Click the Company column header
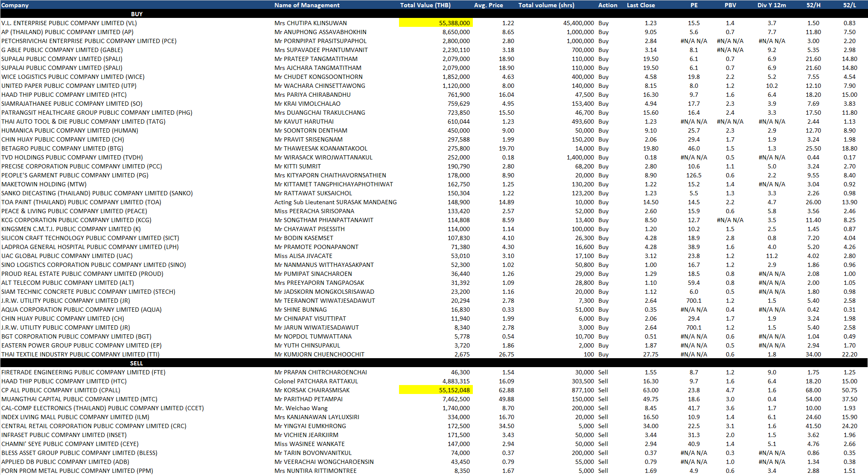868x475 pixels. pyautogui.click(x=15, y=5)
